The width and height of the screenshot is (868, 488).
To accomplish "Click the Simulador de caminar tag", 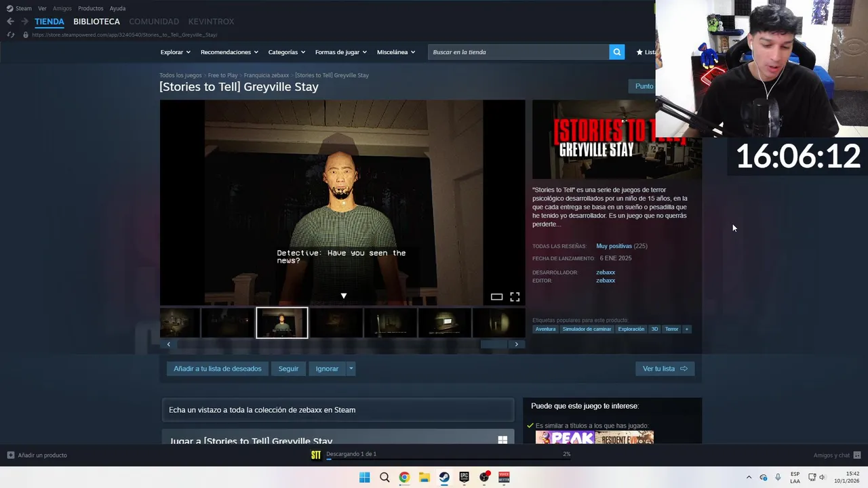I will [587, 329].
